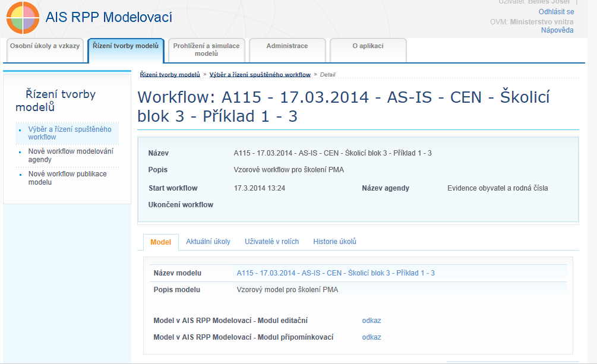Click Evidence obyvatel a rodná čísla text
This screenshot has width=597, height=364.
(x=498, y=188)
